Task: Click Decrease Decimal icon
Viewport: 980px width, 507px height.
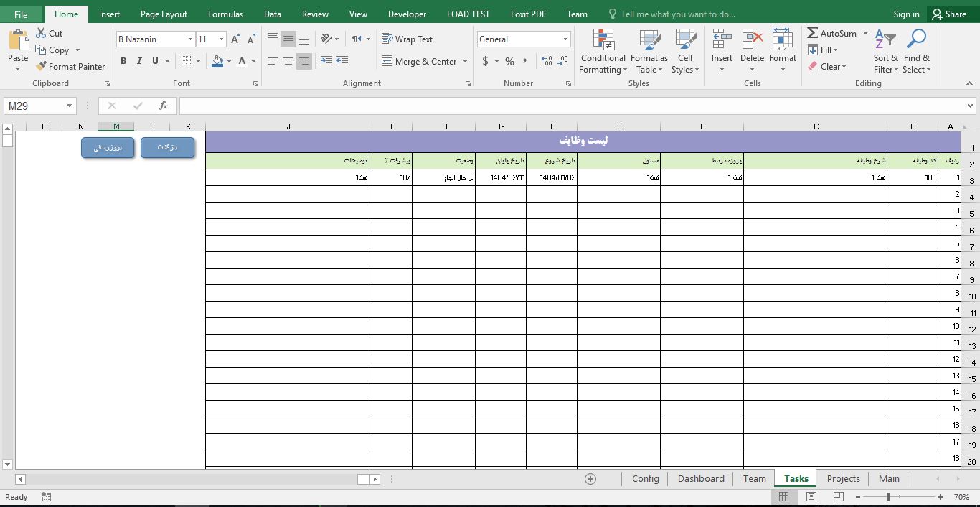Action: (x=564, y=61)
